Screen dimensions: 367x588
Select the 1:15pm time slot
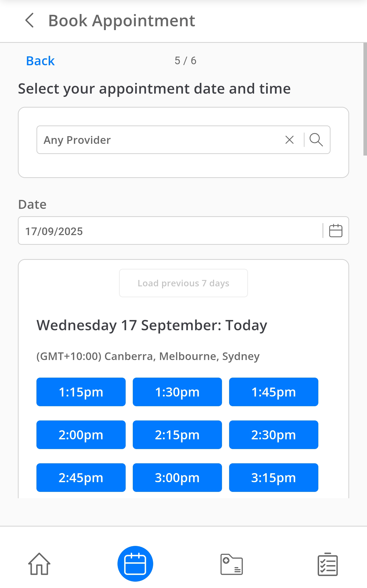81,392
